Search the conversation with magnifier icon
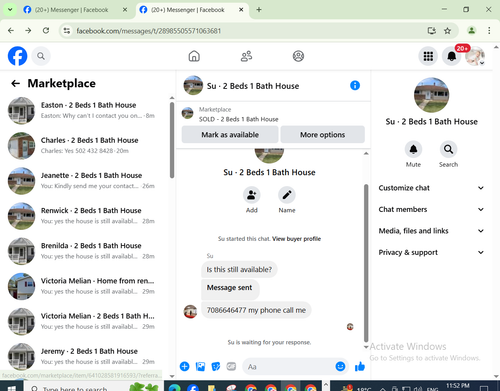The image size is (500, 391). (448, 149)
